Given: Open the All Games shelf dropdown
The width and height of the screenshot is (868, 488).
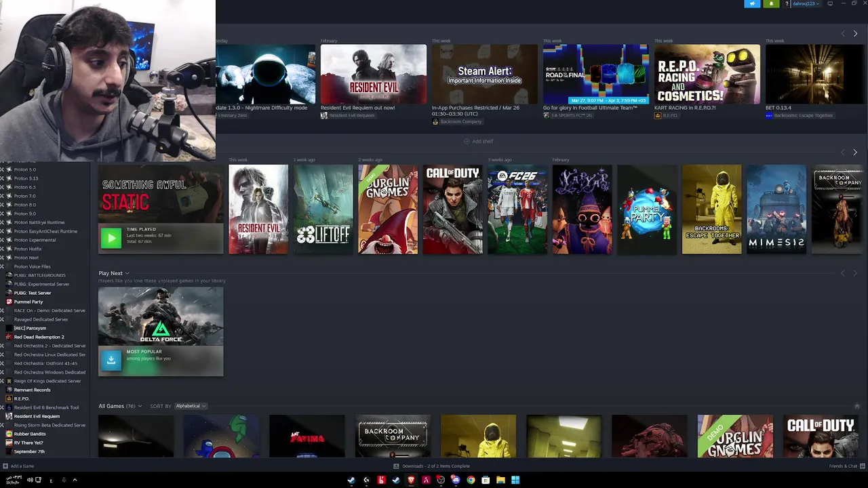Looking at the screenshot, I should click(140, 406).
